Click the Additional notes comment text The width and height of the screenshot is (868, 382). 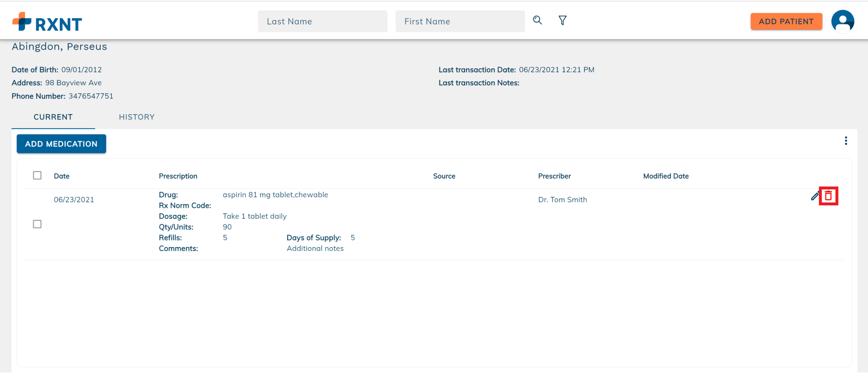pyautogui.click(x=315, y=248)
